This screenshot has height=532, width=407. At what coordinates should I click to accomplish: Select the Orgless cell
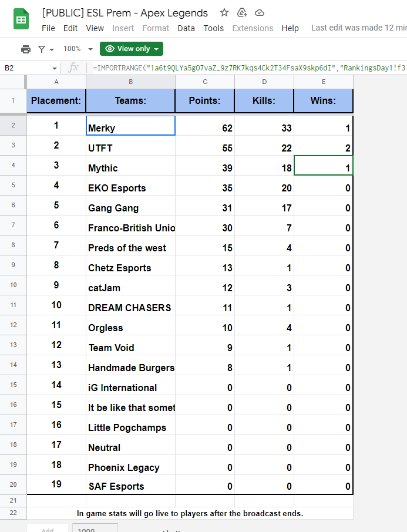click(131, 326)
